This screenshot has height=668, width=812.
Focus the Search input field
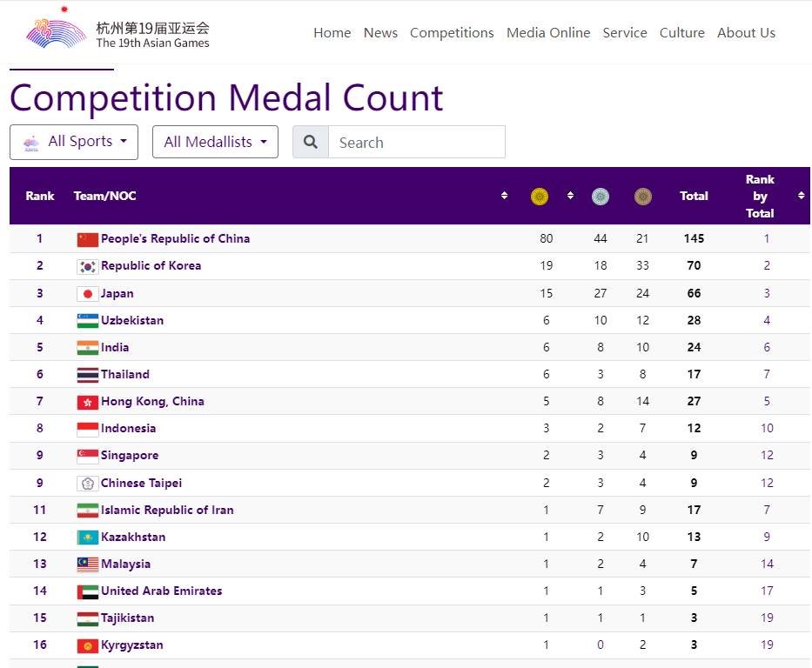[416, 142]
